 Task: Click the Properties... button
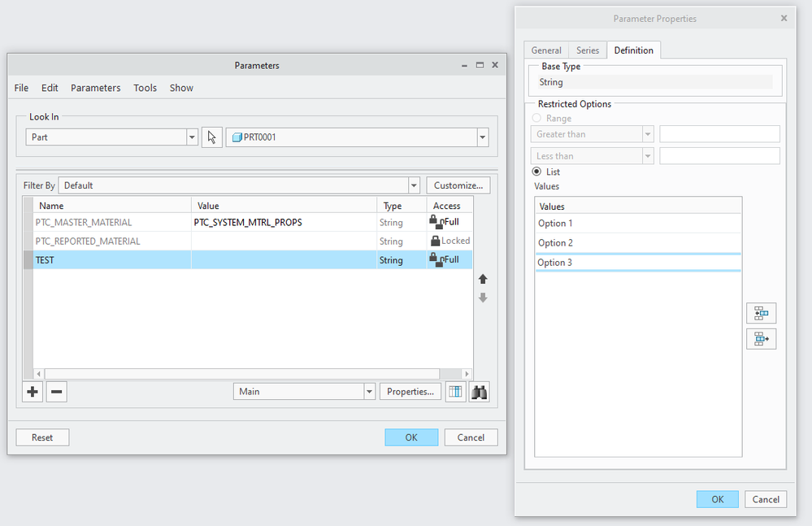(x=410, y=392)
